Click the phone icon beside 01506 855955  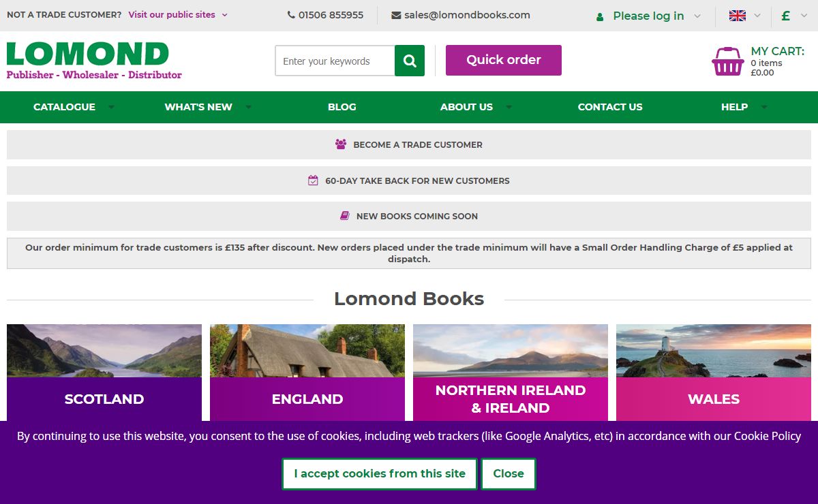tap(292, 15)
